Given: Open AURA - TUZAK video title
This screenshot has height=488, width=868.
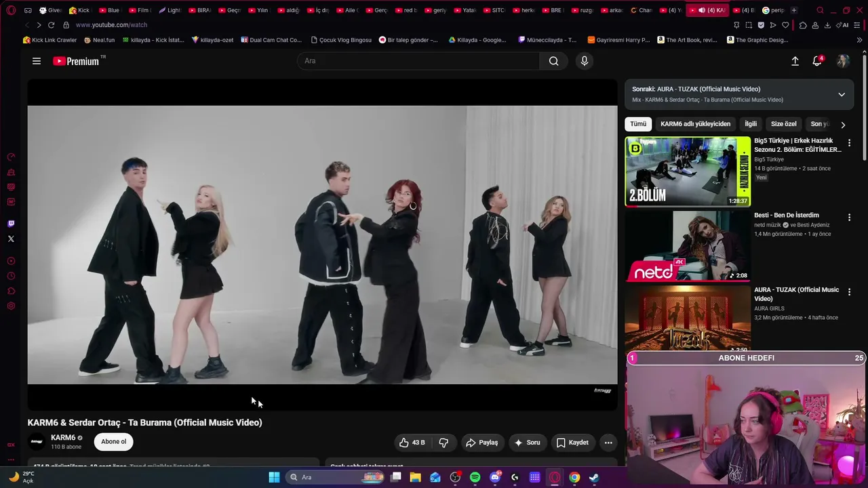Looking at the screenshot, I should point(796,294).
